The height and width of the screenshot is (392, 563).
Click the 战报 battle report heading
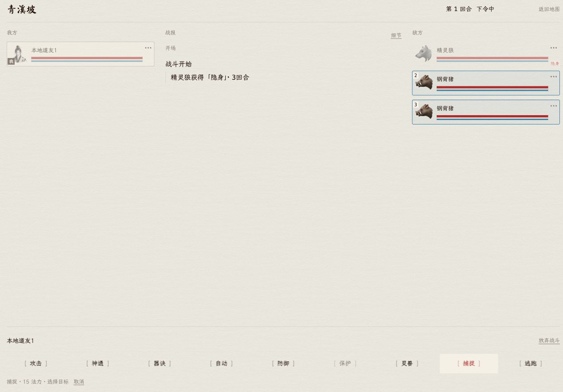[171, 32]
